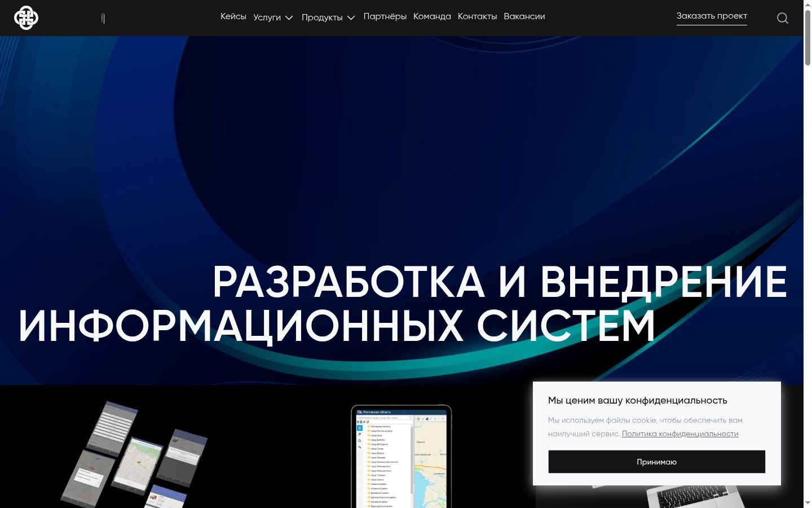Open the Кейсы menu item
812x508 pixels.
233,16
